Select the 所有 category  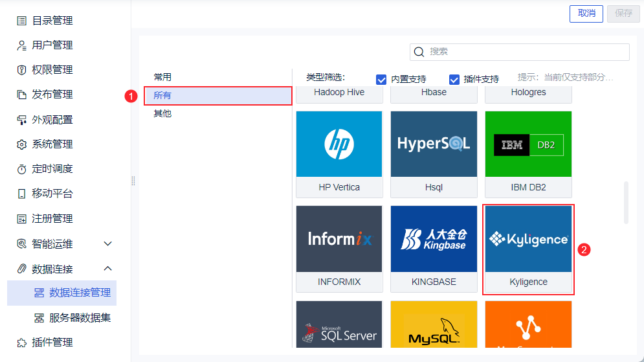(217, 96)
